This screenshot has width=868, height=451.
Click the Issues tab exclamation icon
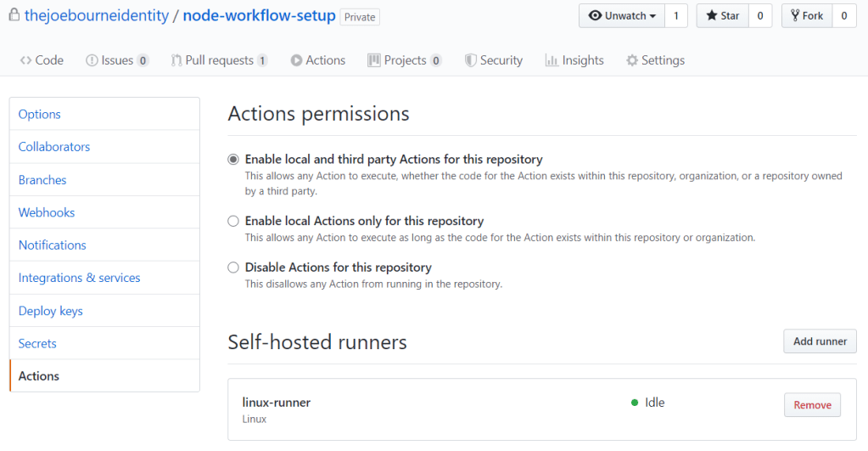pos(92,60)
